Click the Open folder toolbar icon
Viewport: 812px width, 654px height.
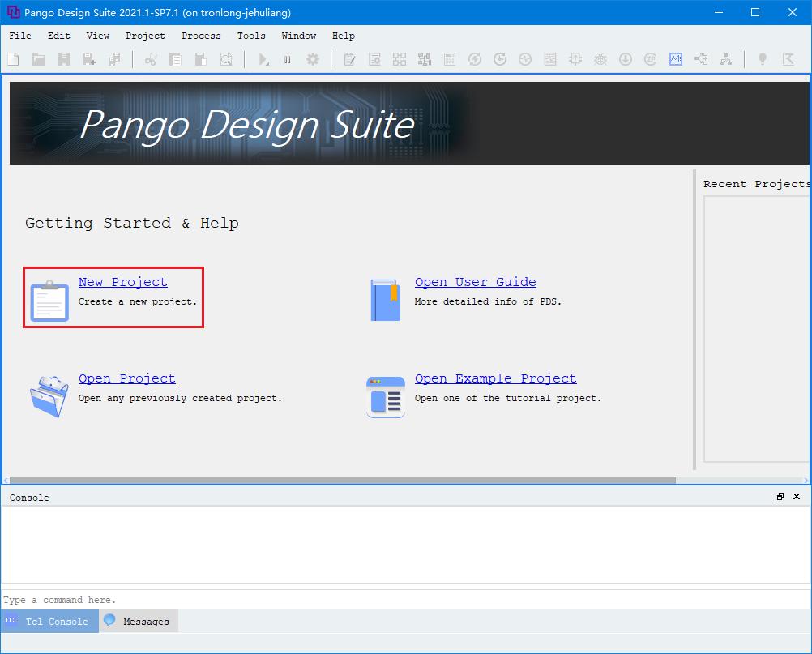[x=39, y=59]
